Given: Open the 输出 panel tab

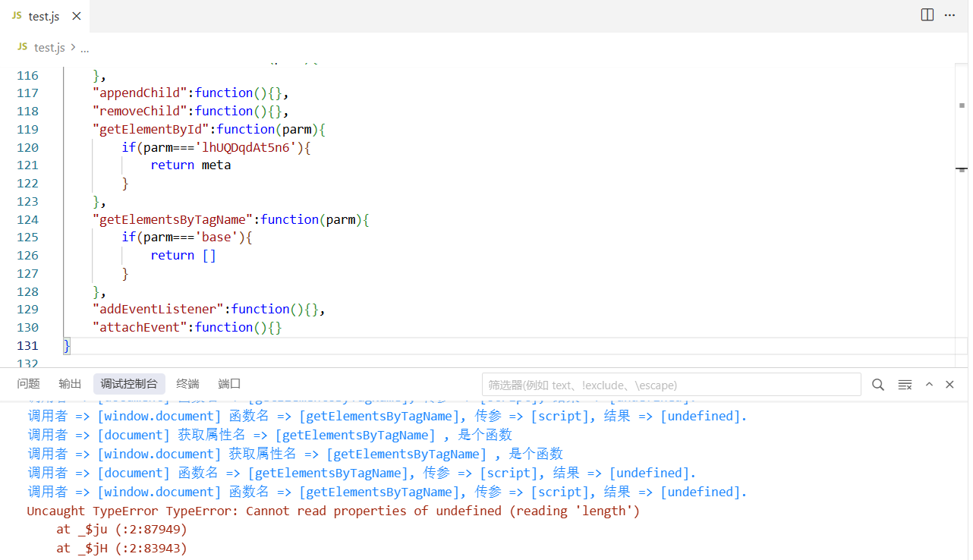Looking at the screenshot, I should coord(70,384).
